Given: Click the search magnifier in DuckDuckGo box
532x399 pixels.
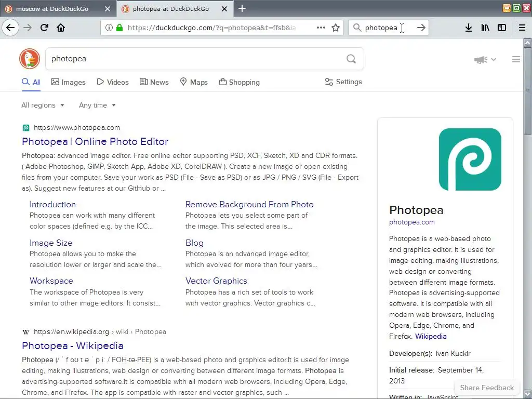Looking at the screenshot, I should click(x=351, y=59).
